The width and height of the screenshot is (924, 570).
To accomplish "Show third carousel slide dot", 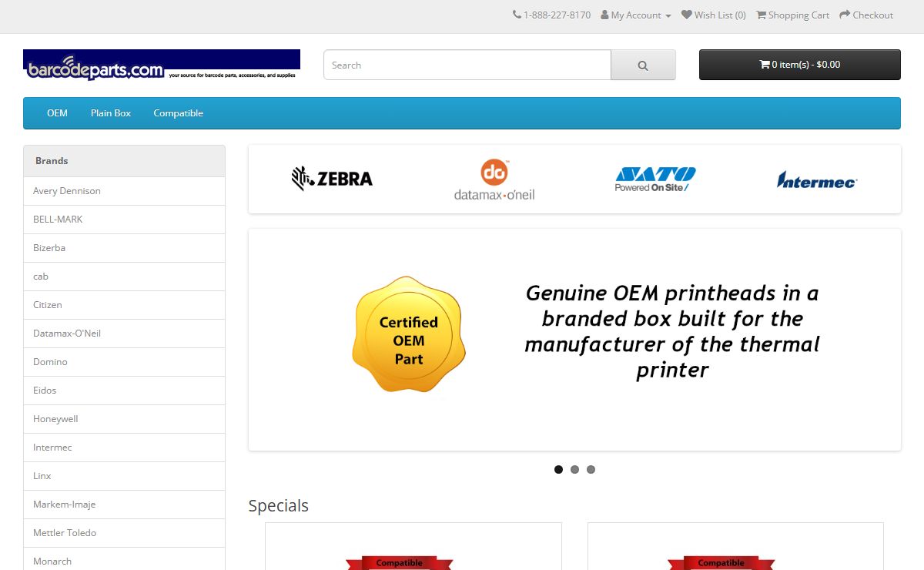I will (x=591, y=469).
